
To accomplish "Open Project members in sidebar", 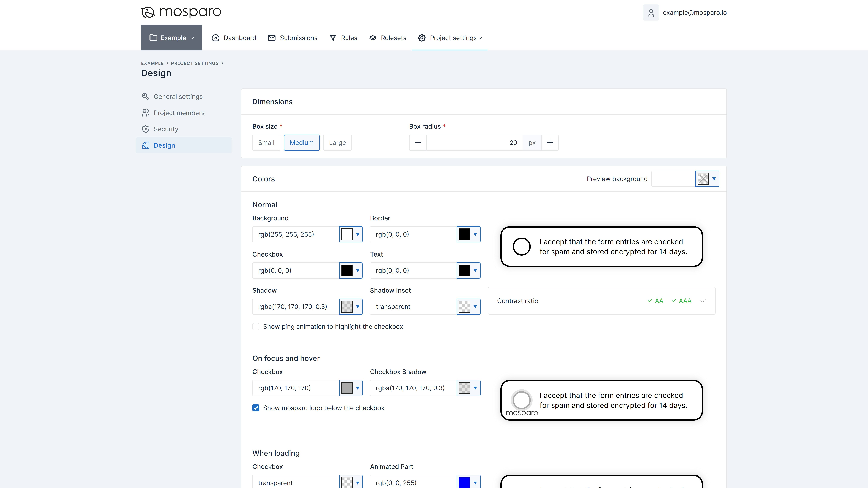I will pyautogui.click(x=184, y=113).
